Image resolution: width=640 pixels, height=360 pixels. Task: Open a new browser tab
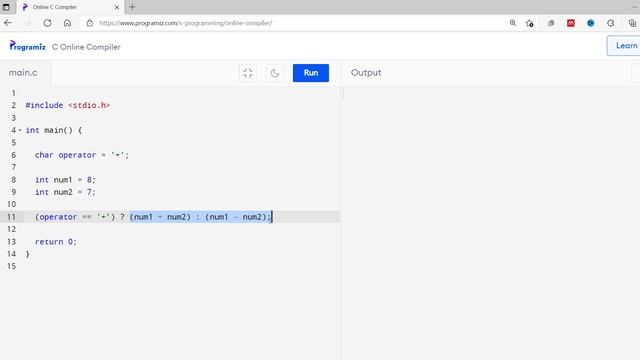click(x=132, y=7)
